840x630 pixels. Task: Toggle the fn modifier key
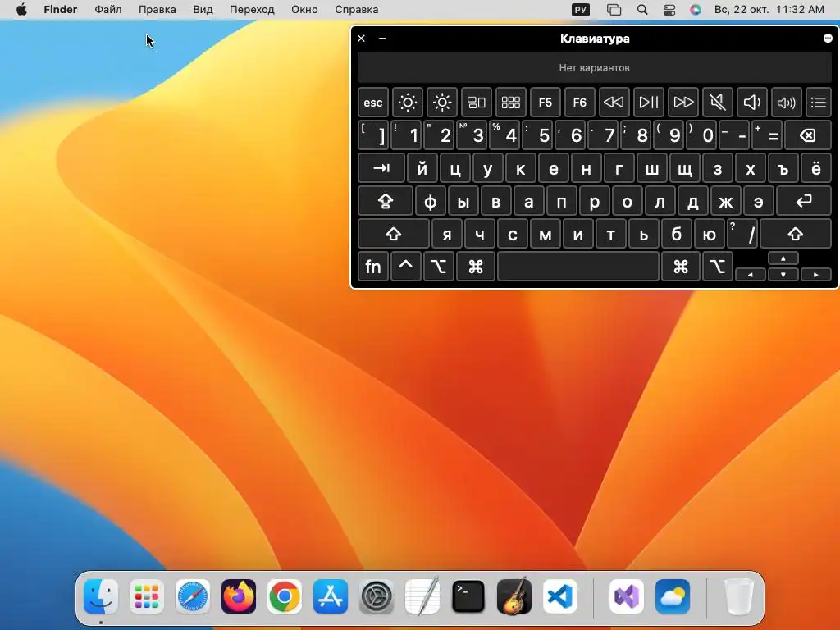pyautogui.click(x=373, y=267)
